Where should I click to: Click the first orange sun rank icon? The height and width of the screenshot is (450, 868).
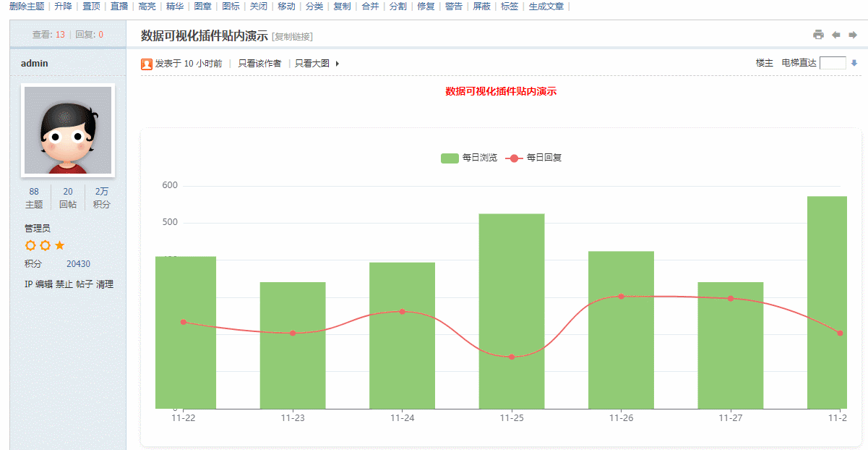pyautogui.click(x=30, y=245)
